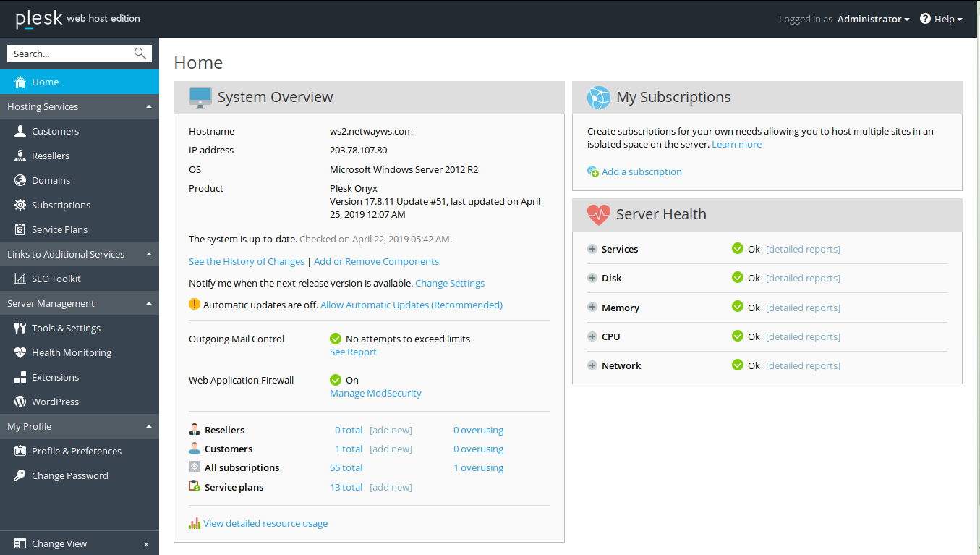Expand the Services row in Server Health
980x555 pixels.
[x=592, y=249]
